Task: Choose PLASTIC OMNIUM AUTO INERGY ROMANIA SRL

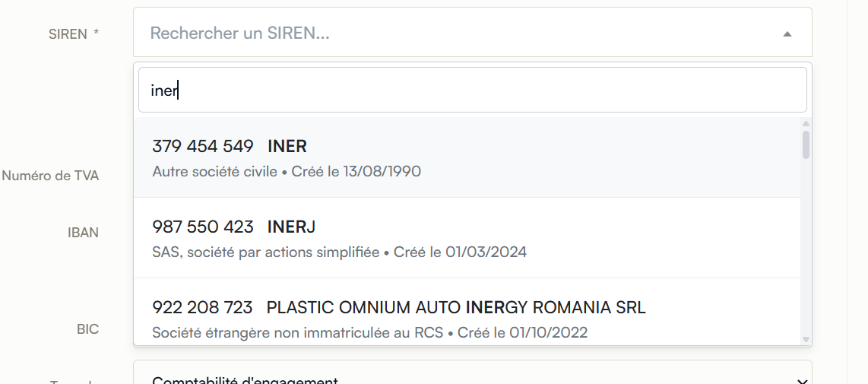Action: click(467, 312)
